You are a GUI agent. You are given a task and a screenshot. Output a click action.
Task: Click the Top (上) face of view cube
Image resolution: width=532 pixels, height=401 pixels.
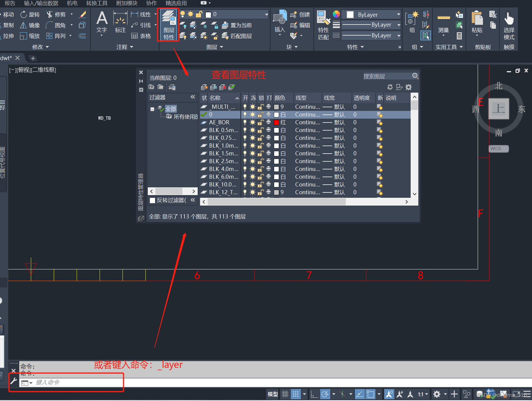(499, 109)
